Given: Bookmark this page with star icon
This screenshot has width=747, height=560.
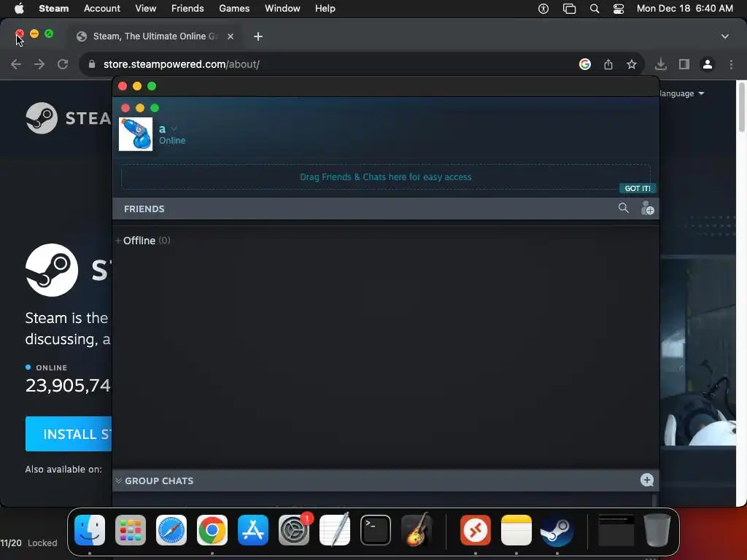Looking at the screenshot, I should coord(632,64).
